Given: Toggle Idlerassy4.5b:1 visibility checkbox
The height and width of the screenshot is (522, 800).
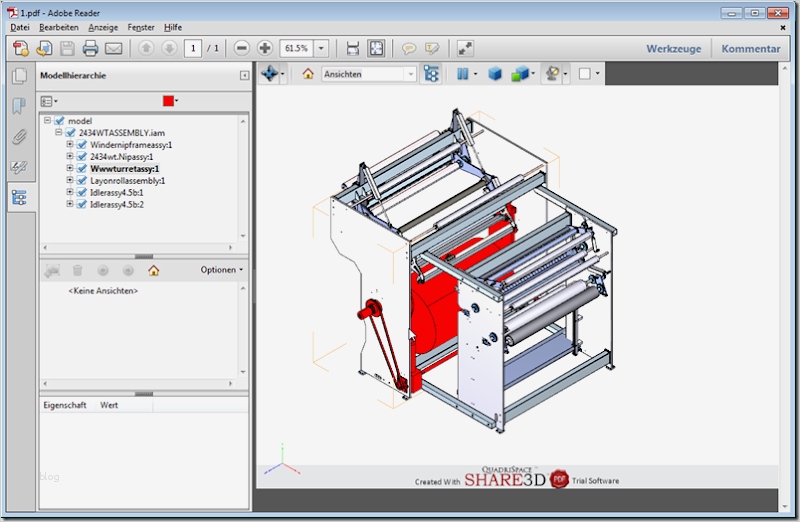Looking at the screenshot, I should tap(82, 192).
